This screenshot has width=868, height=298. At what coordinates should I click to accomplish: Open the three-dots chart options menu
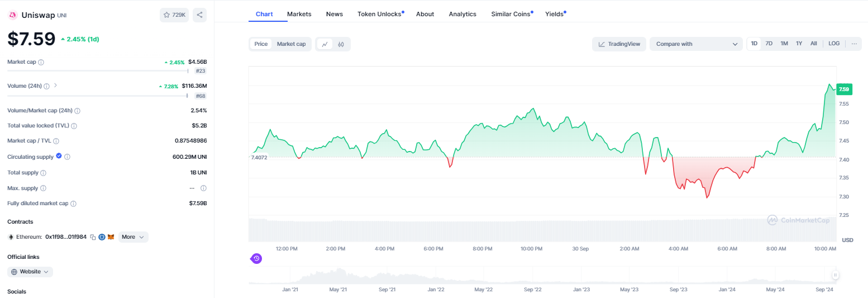tap(854, 44)
